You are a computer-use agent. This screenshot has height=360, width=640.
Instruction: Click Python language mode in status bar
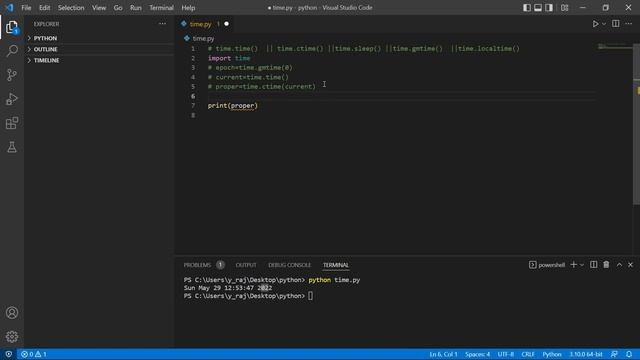point(552,354)
